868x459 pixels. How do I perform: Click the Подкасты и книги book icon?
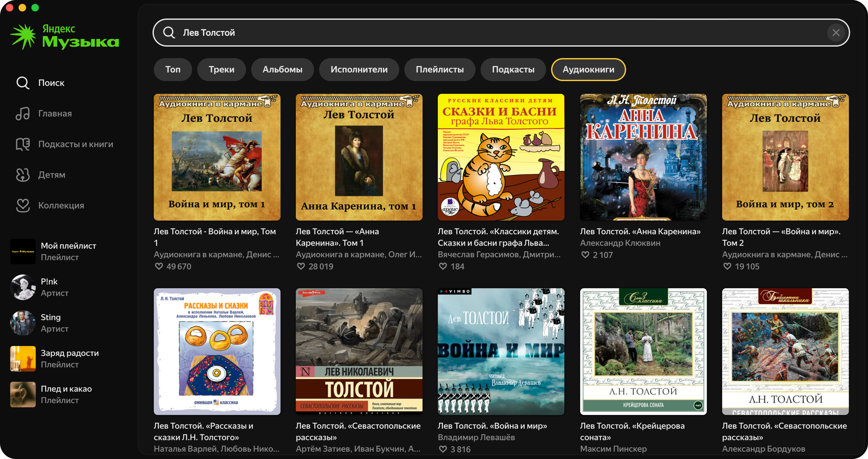23,144
